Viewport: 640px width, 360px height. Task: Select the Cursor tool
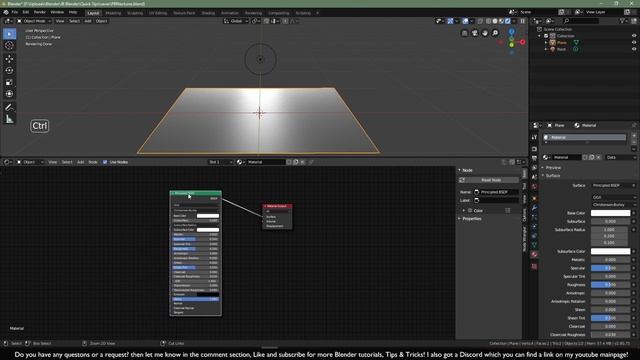point(9,46)
